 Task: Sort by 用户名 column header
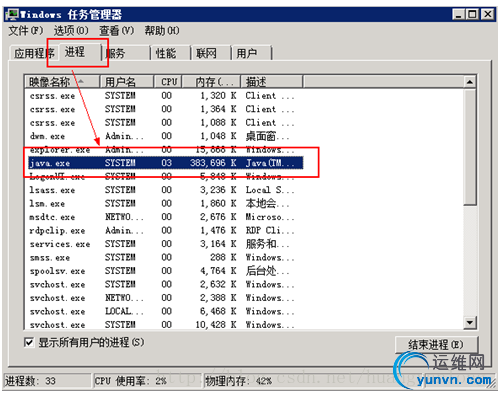tap(127, 82)
